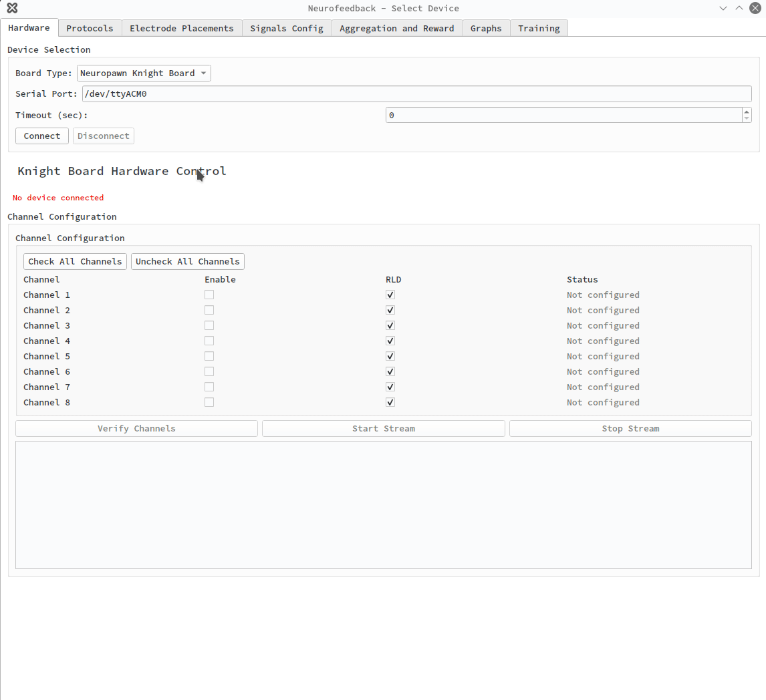
Task: Close the Neurofeedback window
Action: coord(755,8)
